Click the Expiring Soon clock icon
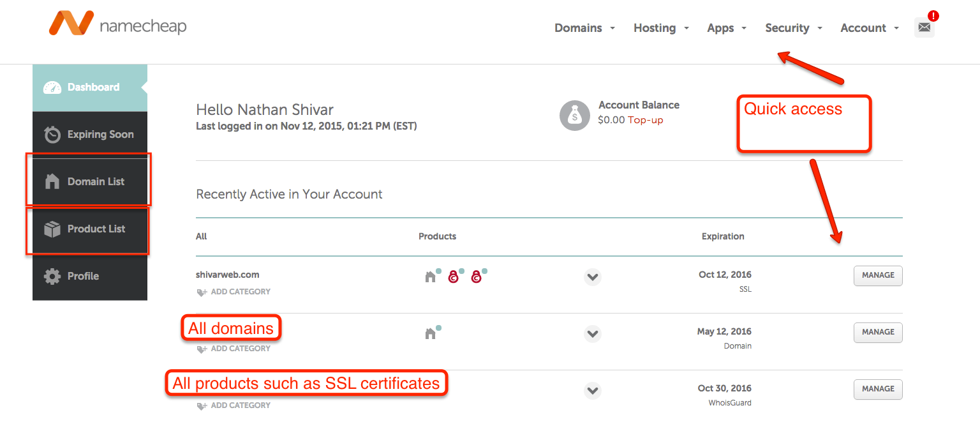980x424 pixels. [52, 135]
